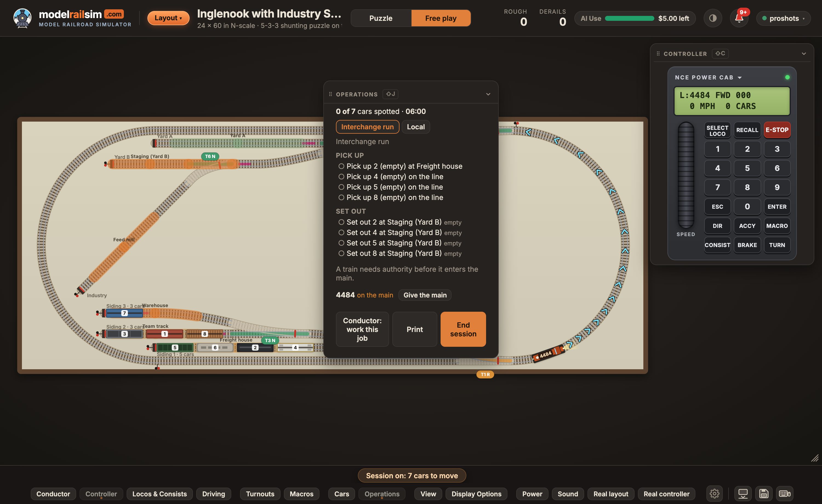
Task: Switch to Puzzle mode tab
Action: [381, 18]
